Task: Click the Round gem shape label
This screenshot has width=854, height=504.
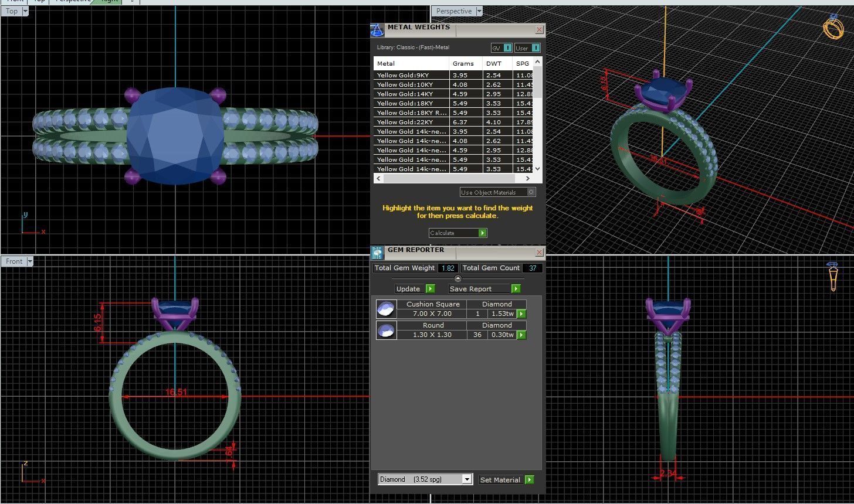Action: pyautogui.click(x=433, y=325)
